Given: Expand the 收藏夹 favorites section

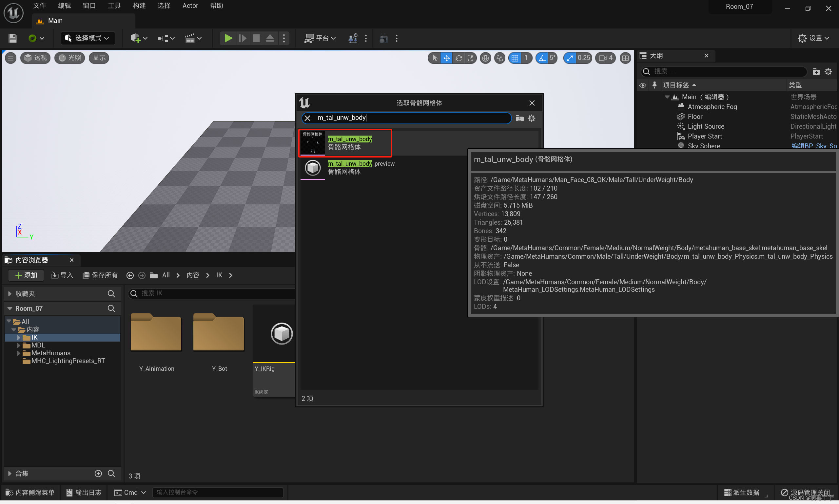Looking at the screenshot, I should (x=10, y=294).
